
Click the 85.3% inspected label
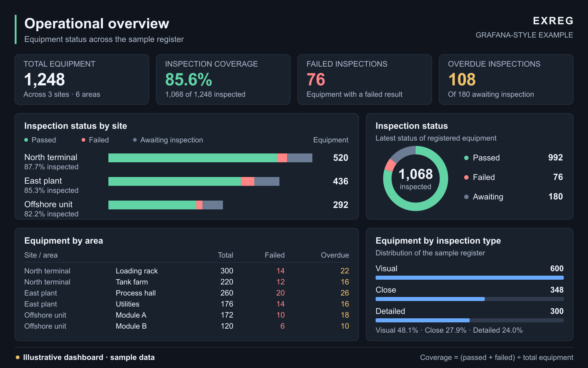[x=51, y=190]
